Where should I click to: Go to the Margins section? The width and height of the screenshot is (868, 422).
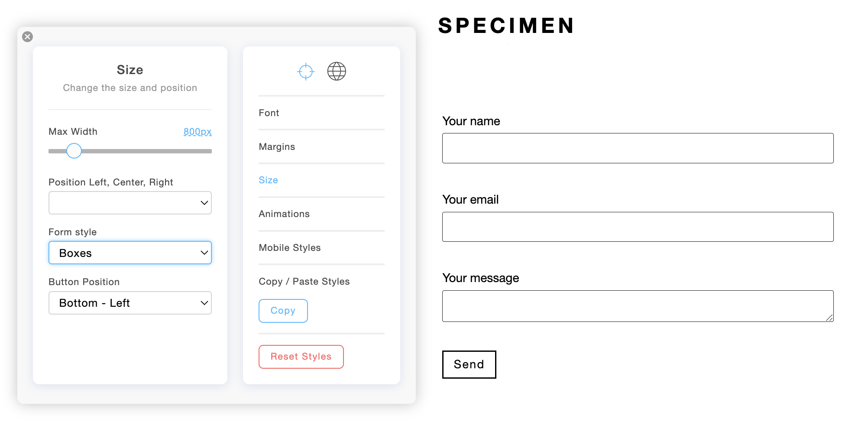(x=277, y=147)
